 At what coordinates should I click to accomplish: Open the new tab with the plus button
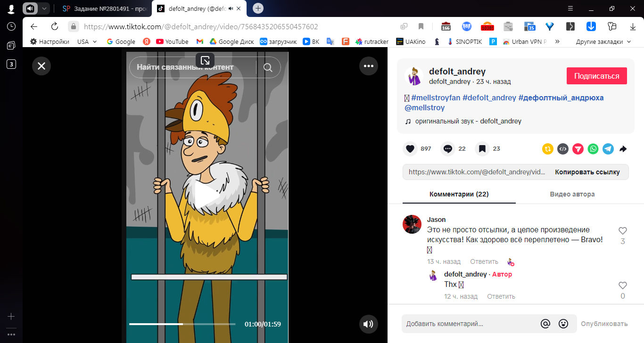258,8
